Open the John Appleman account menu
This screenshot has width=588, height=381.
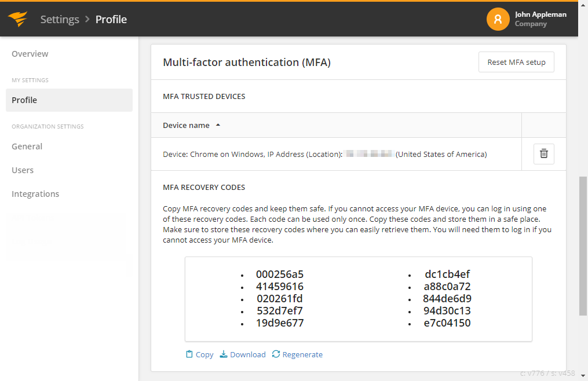[x=540, y=14]
